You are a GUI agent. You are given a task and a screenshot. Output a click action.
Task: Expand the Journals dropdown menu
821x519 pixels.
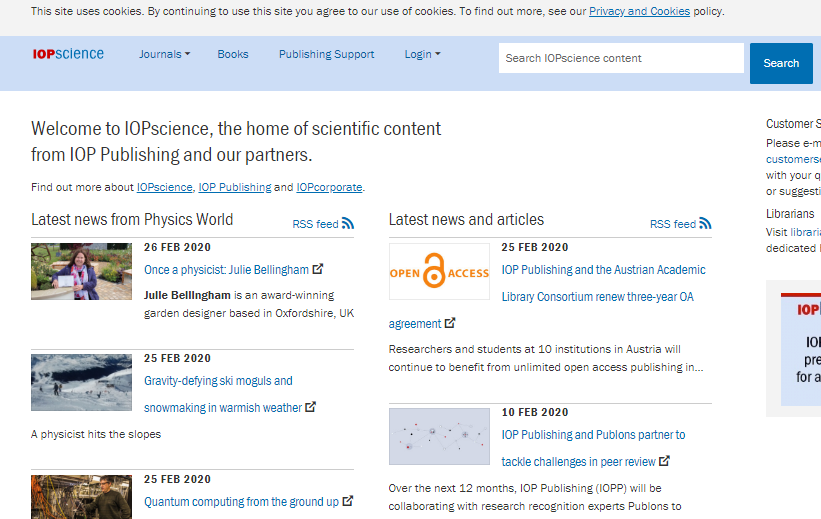[164, 54]
